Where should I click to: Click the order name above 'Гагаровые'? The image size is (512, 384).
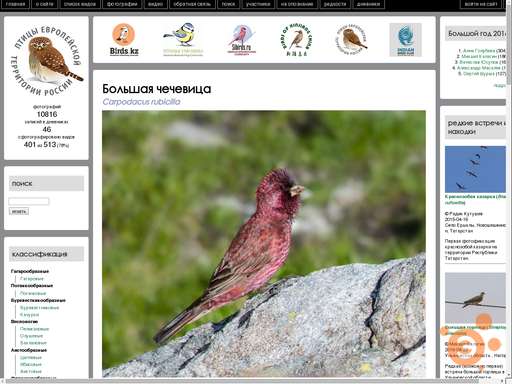click(x=30, y=271)
